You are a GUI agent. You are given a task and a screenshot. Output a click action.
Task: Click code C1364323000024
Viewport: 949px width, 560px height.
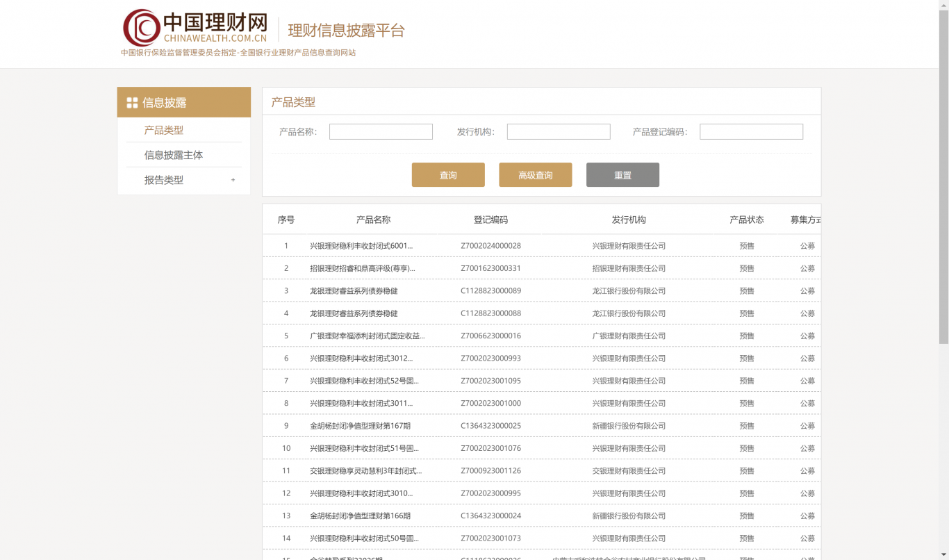[x=491, y=516]
